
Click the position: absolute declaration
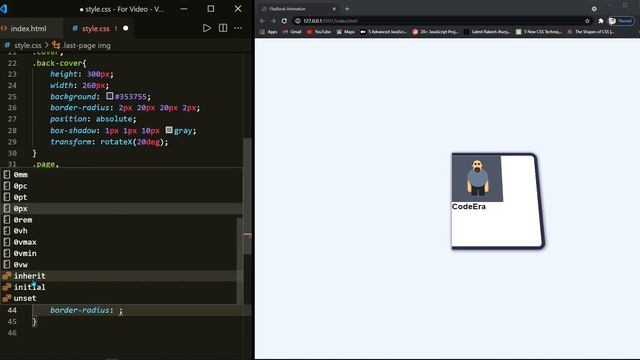tap(93, 119)
